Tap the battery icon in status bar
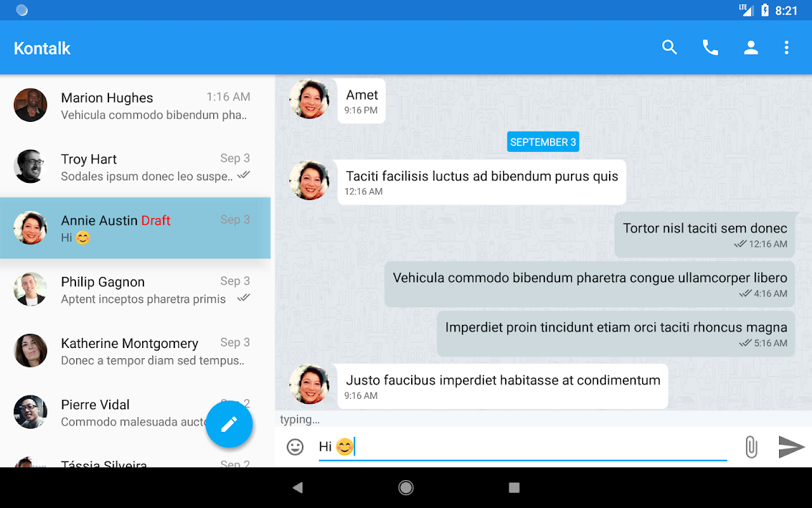The image size is (812, 508). [x=765, y=10]
